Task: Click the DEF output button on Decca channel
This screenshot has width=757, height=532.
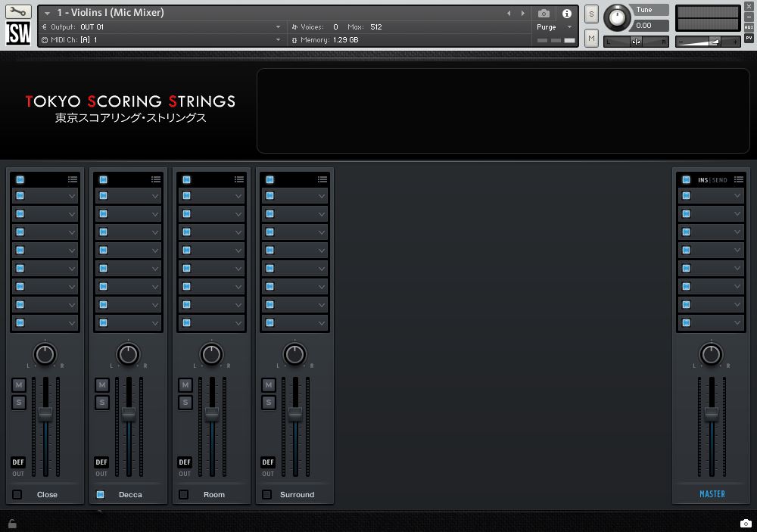Action: point(101,462)
